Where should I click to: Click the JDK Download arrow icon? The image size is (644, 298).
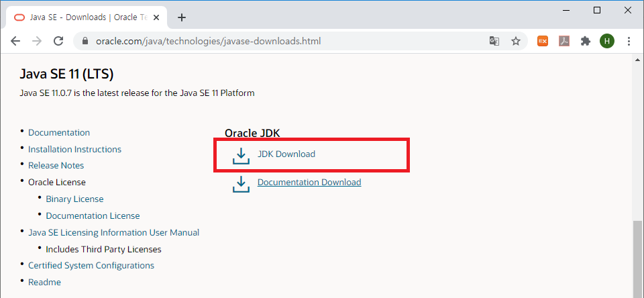point(241,156)
